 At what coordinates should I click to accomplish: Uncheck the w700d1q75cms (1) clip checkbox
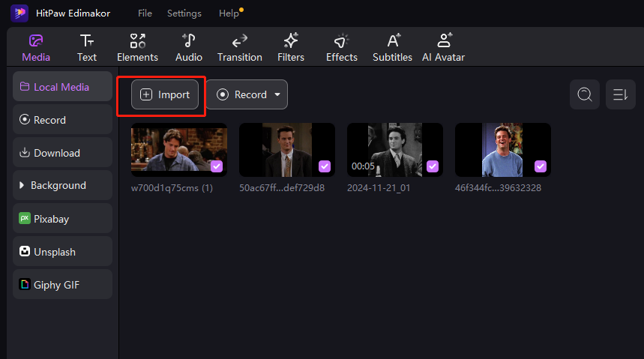coord(217,166)
